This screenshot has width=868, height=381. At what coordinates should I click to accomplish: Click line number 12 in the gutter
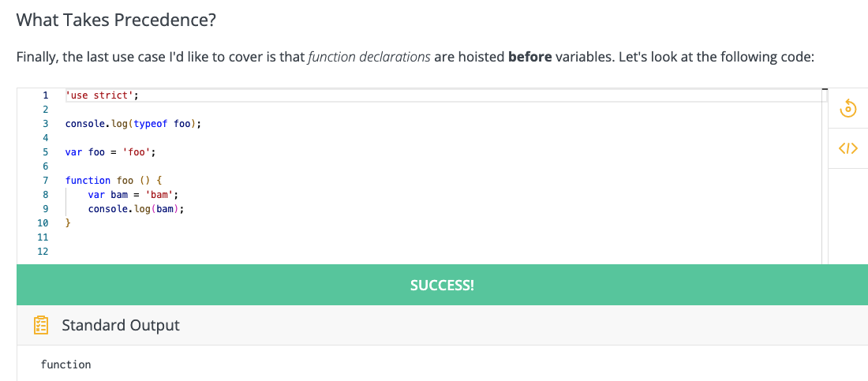coord(43,252)
